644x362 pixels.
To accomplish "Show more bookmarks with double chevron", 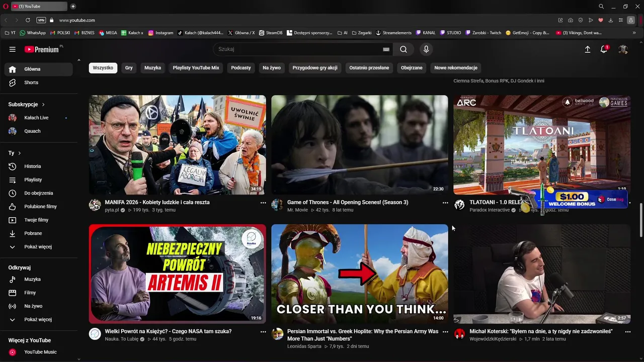I will 633,33.
